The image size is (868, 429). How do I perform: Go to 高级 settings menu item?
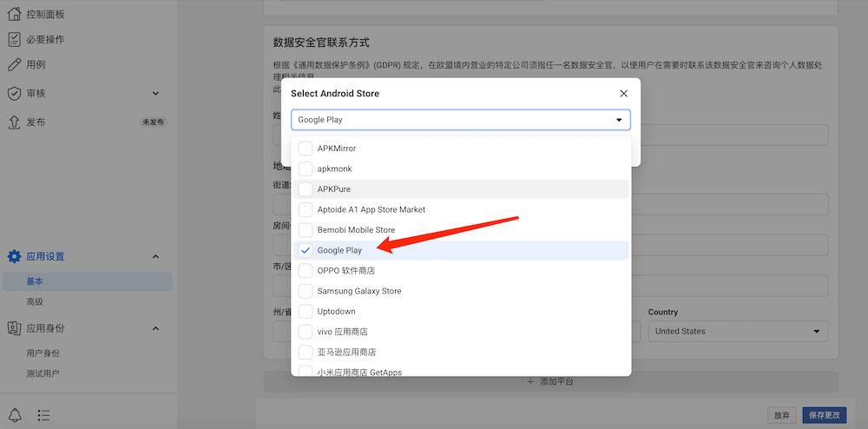[x=35, y=301]
